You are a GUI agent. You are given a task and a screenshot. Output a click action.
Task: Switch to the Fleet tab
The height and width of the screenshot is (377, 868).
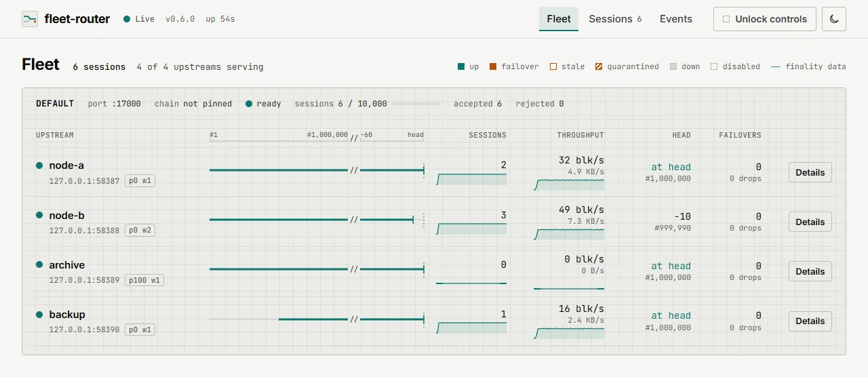click(x=559, y=19)
